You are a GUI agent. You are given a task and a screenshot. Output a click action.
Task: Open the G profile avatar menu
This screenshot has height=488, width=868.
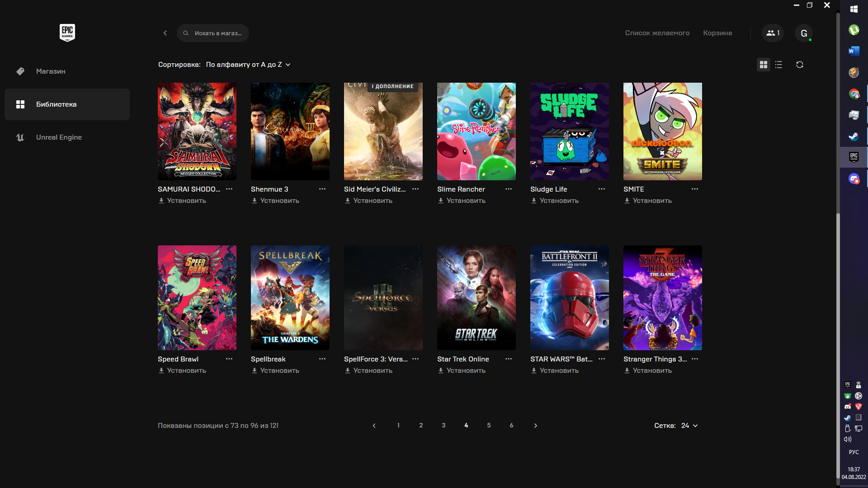pyautogui.click(x=804, y=33)
